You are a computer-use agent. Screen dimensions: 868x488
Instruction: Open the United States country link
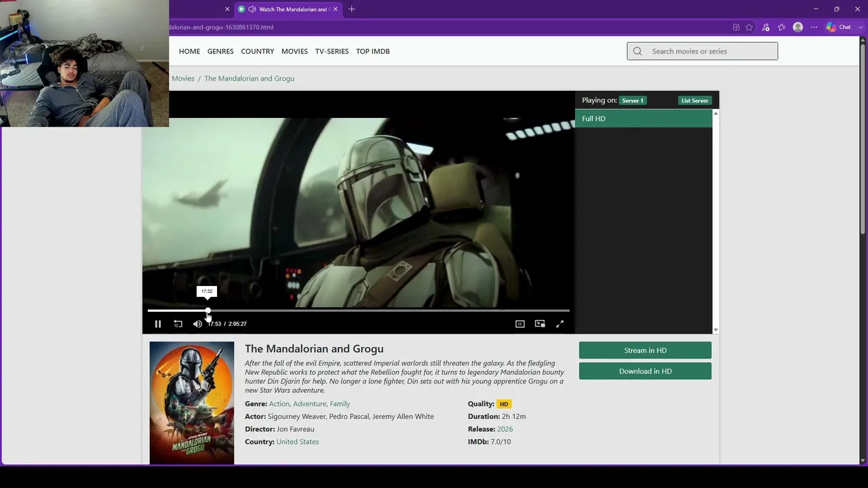coord(297,442)
